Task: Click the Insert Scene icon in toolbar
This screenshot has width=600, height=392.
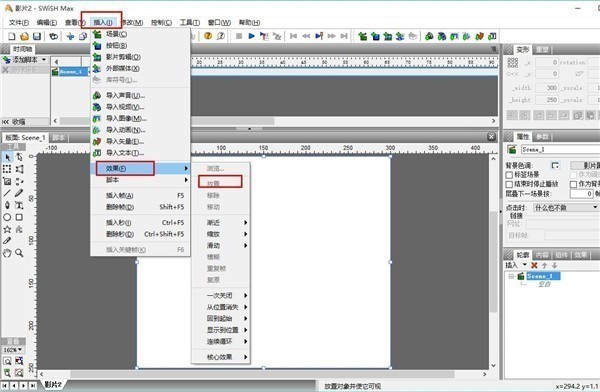Action: [x=363, y=36]
